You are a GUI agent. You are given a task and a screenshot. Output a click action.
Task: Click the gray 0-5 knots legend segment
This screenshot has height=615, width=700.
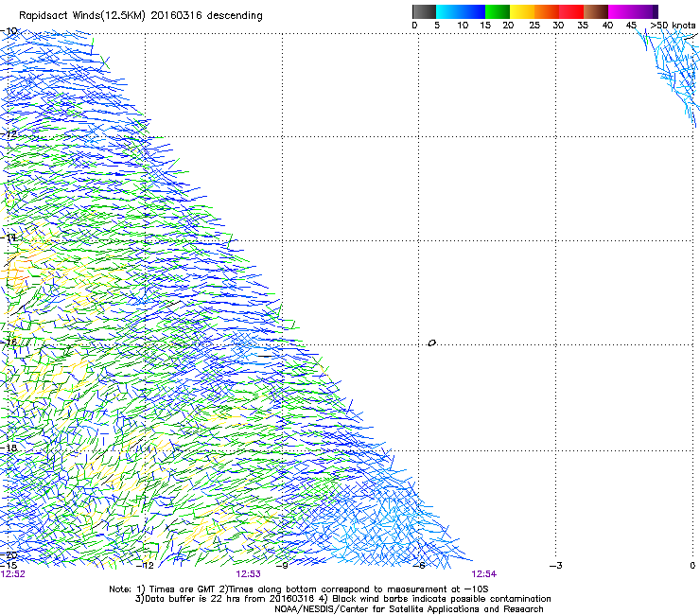(x=424, y=11)
